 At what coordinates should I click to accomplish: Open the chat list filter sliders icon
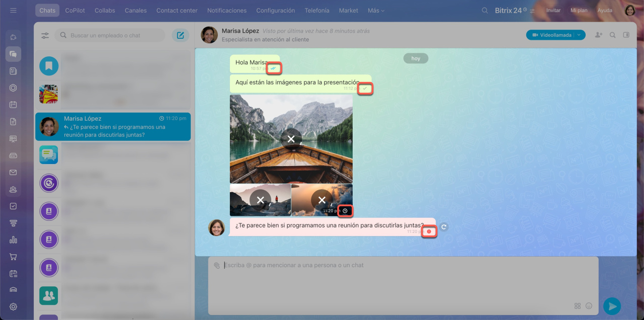point(45,35)
